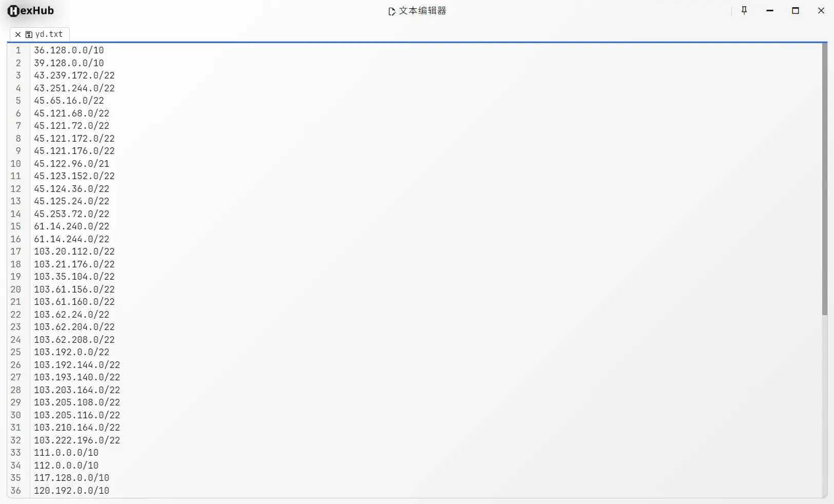Click the save icon on yd.txt tab

(29, 34)
